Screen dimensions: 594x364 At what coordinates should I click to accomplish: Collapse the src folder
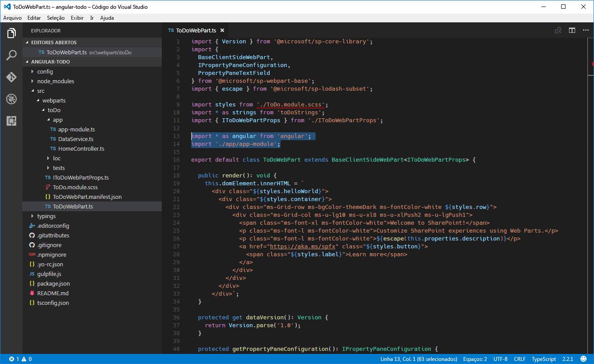92,91
